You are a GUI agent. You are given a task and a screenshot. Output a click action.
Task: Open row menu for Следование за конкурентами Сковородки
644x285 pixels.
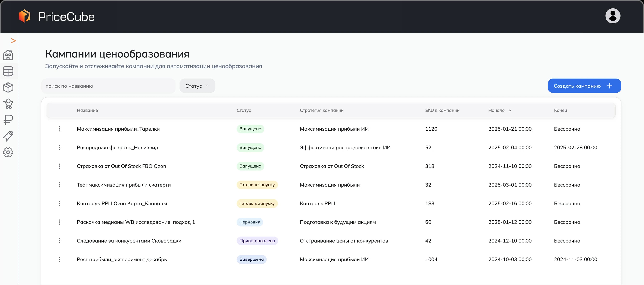pyautogui.click(x=60, y=241)
